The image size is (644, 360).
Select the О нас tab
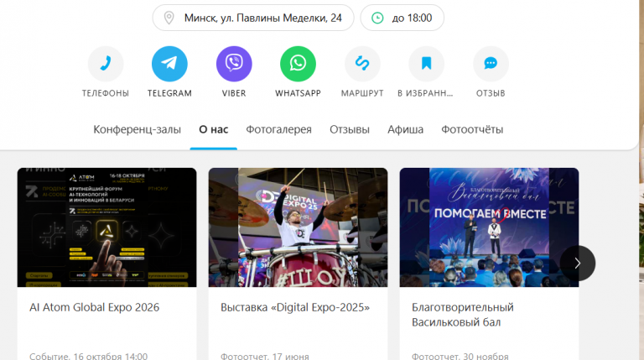214,129
